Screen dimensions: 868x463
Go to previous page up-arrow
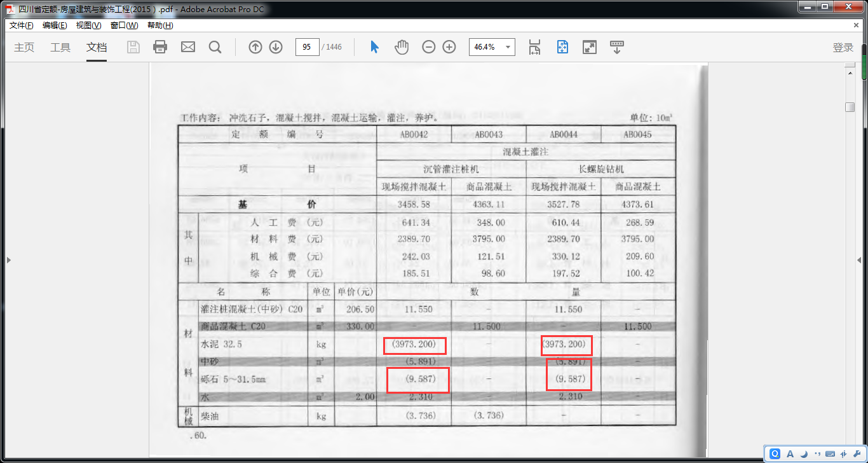(x=255, y=47)
